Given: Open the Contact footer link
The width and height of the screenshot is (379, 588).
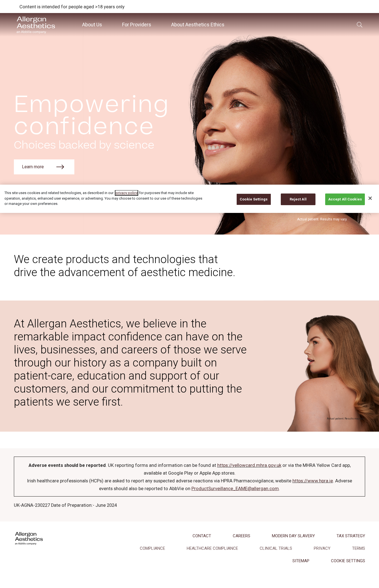Looking at the screenshot, I should click(x=202, y=536).
